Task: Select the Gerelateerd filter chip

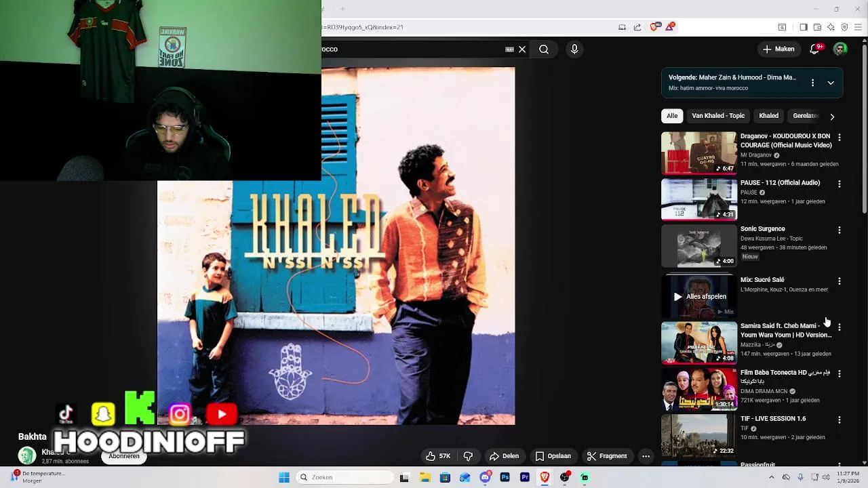Action: 806,116
